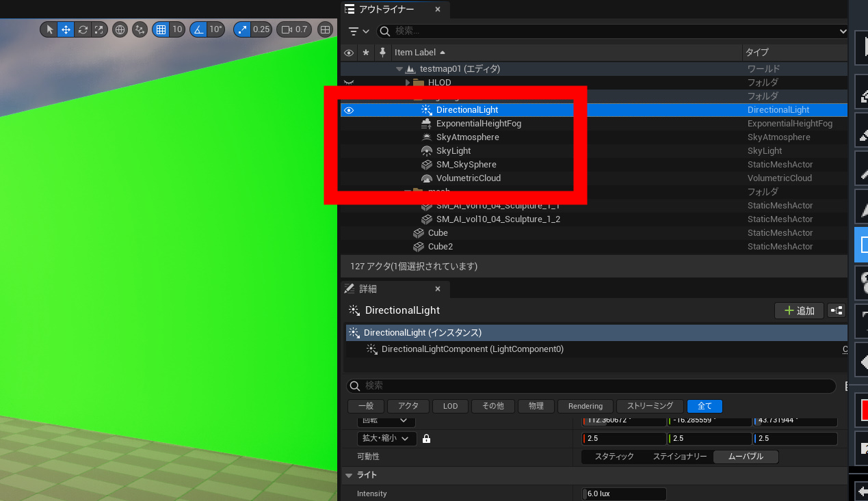Click the 追加 add component button
Image resolution: width=868 pixels, height=501 pixels.
[799, 311]
